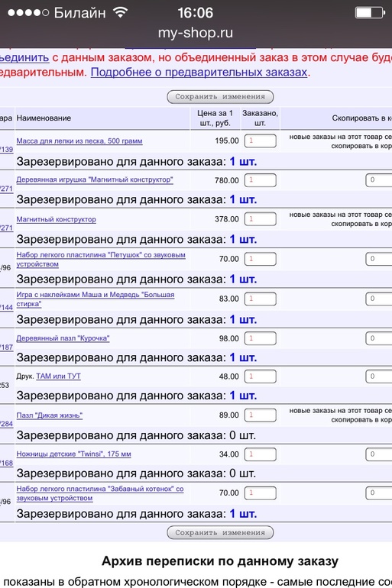Open 'Ножницы детские Twinsi, 175 мм' link
The image size is (392, 588).
74,454
